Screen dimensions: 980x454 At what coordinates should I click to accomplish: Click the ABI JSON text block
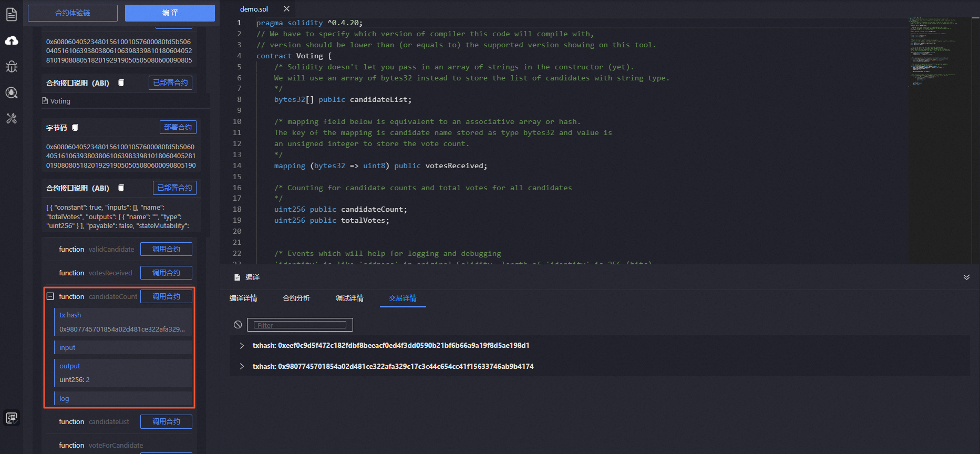[120, 216]
